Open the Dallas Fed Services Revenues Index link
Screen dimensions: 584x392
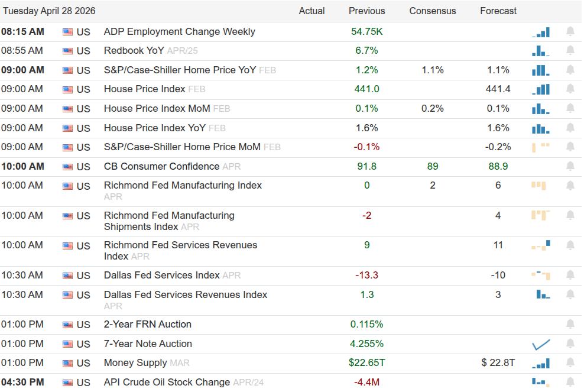(185, 294)
